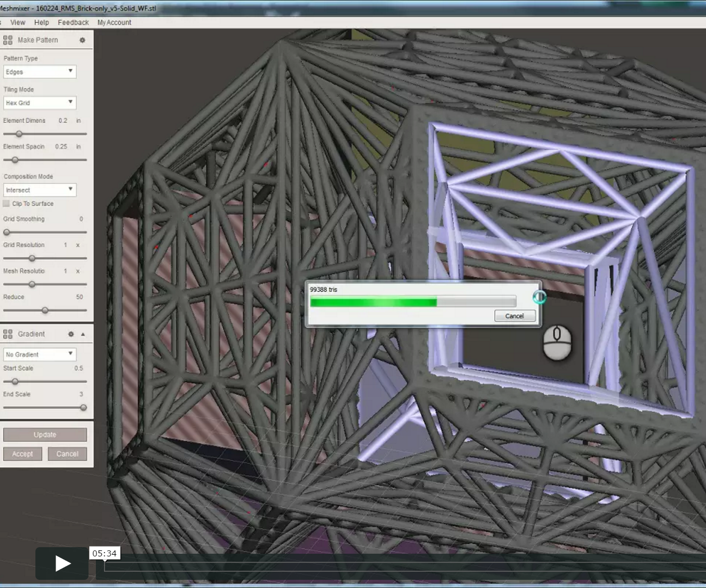Collapse the Gradient panel with its arrow

tap(83, 334)
